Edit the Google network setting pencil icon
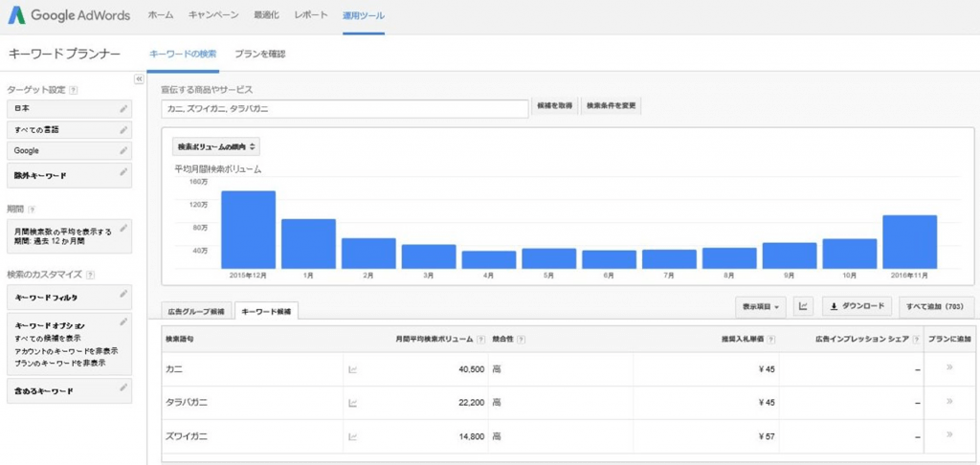 123,150
